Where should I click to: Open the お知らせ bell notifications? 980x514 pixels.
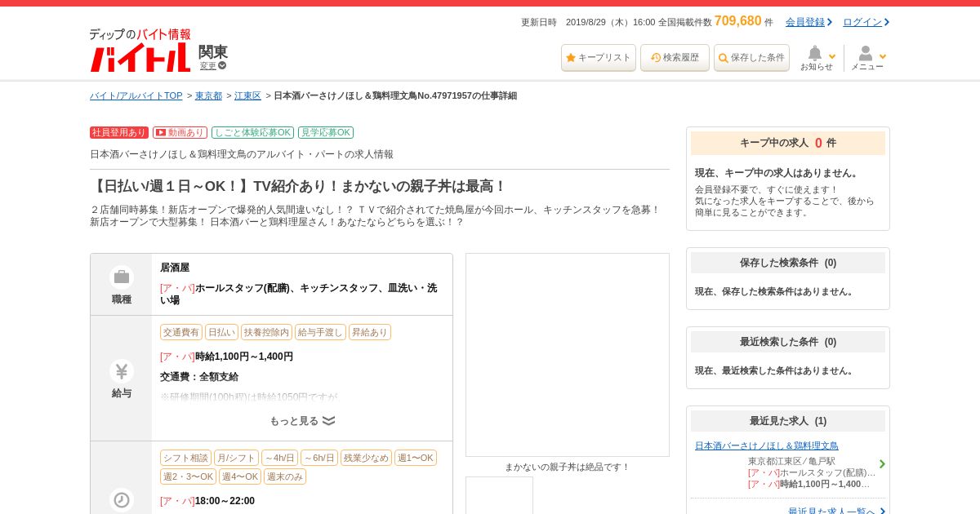click(x=817, y=58)
